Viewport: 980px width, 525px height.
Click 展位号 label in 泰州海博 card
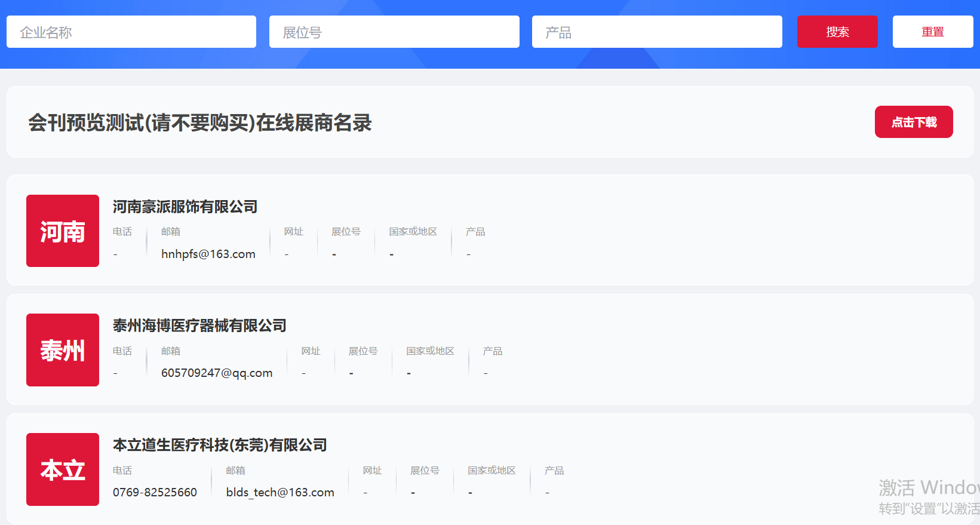pyautogui.click(x=363, y=351)
